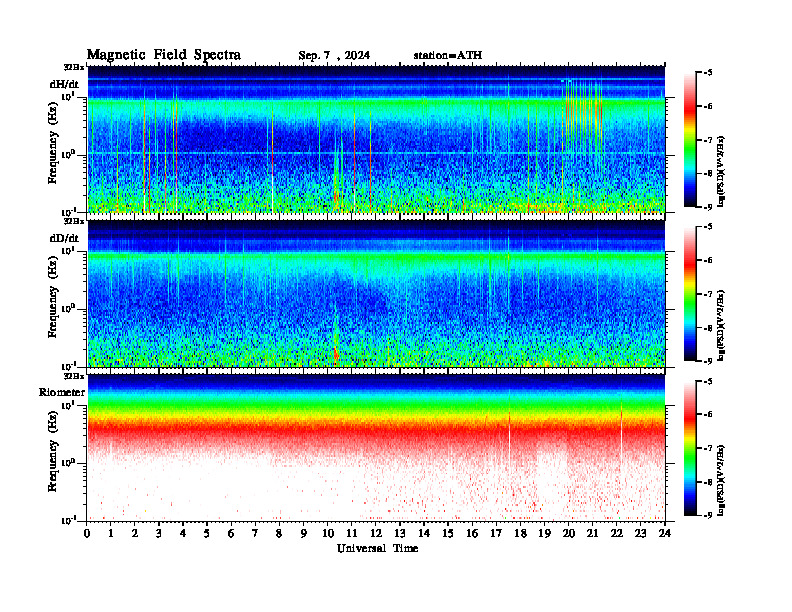Click the "32Hz" label atop the dH/dt panel

(x=74, y=67)
